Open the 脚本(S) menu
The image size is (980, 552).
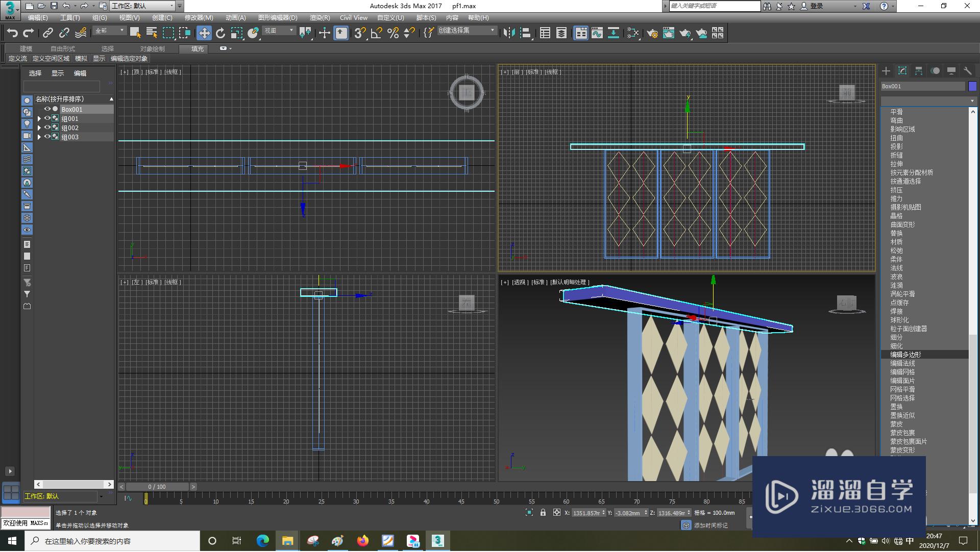click(x=426, y=18)
